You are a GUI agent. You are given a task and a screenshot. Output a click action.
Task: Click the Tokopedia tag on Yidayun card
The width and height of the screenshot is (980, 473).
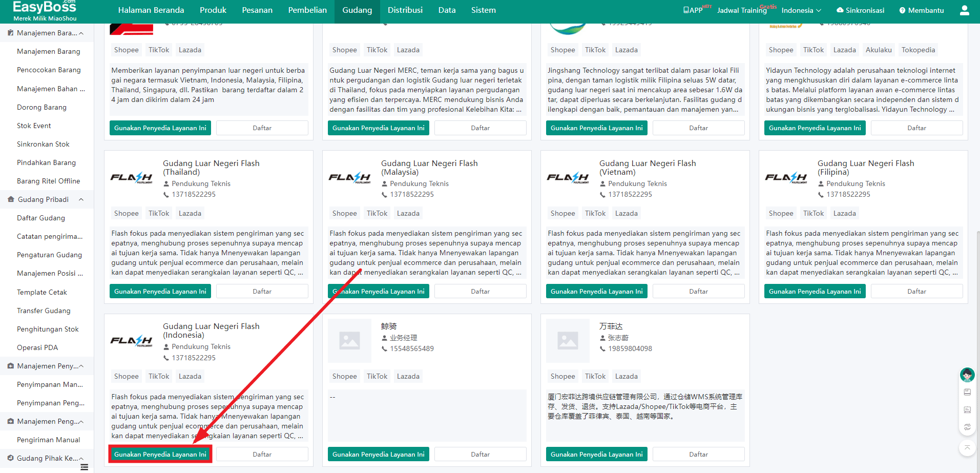tap(918, 50)
